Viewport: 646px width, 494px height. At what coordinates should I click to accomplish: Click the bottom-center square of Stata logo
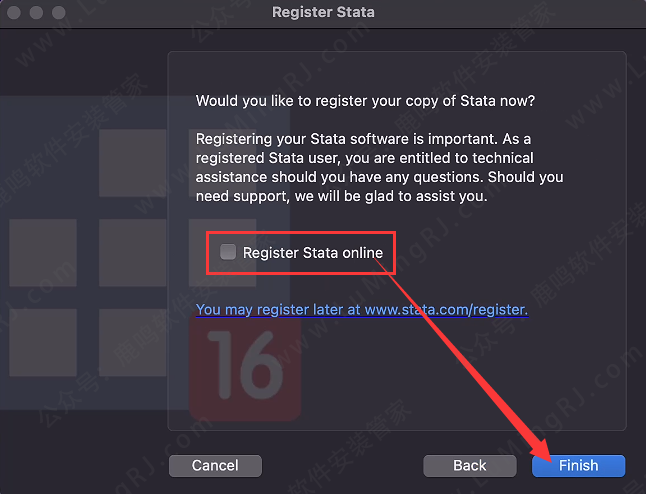[x=133, y=342]
